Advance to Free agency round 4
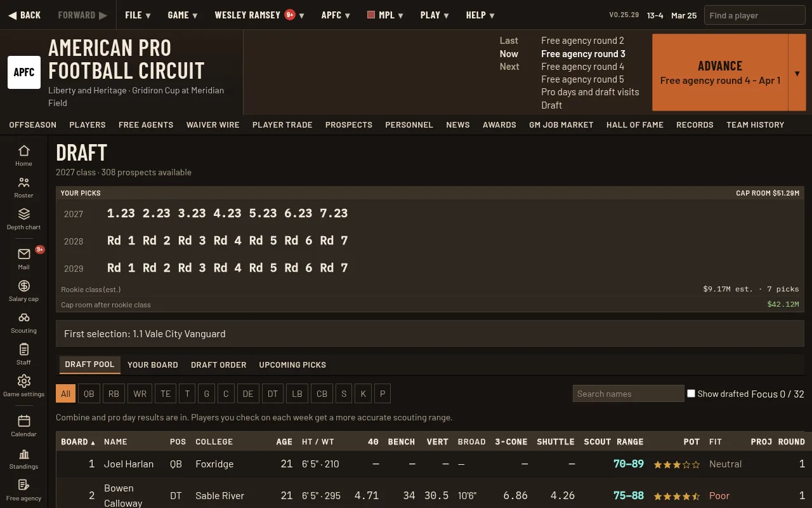This screenshot has height=508, width=812. click(x=720, y=72)
